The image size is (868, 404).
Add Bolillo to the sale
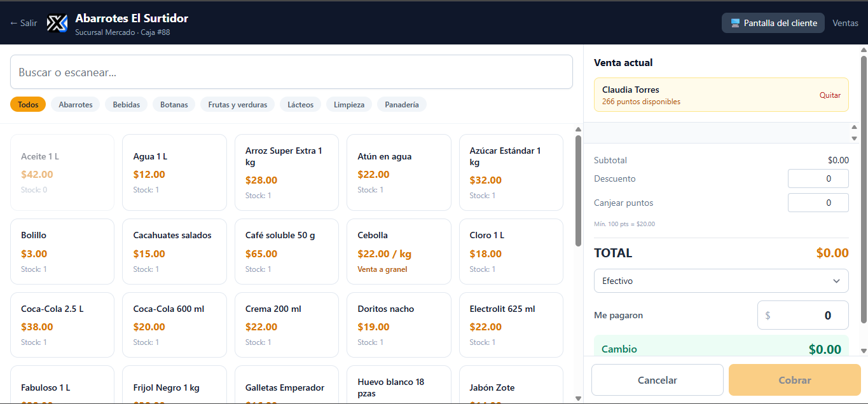(x=62, y=252)
